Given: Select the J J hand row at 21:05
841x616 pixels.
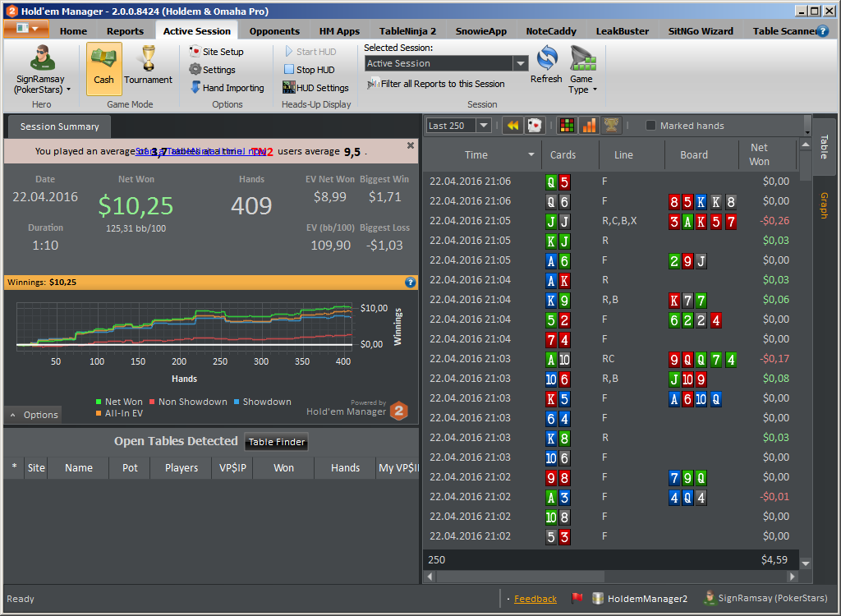Looking at the screenshot, I should pos(613,221).
